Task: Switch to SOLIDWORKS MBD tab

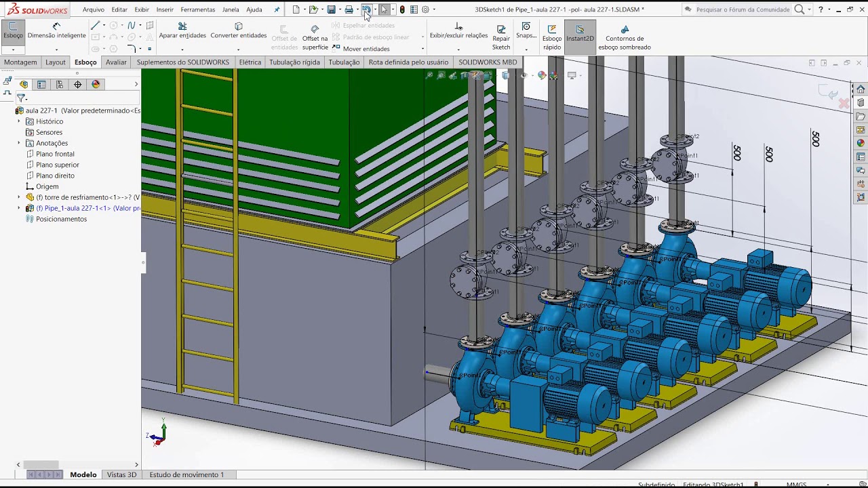Action: click(x=488, y=62)
